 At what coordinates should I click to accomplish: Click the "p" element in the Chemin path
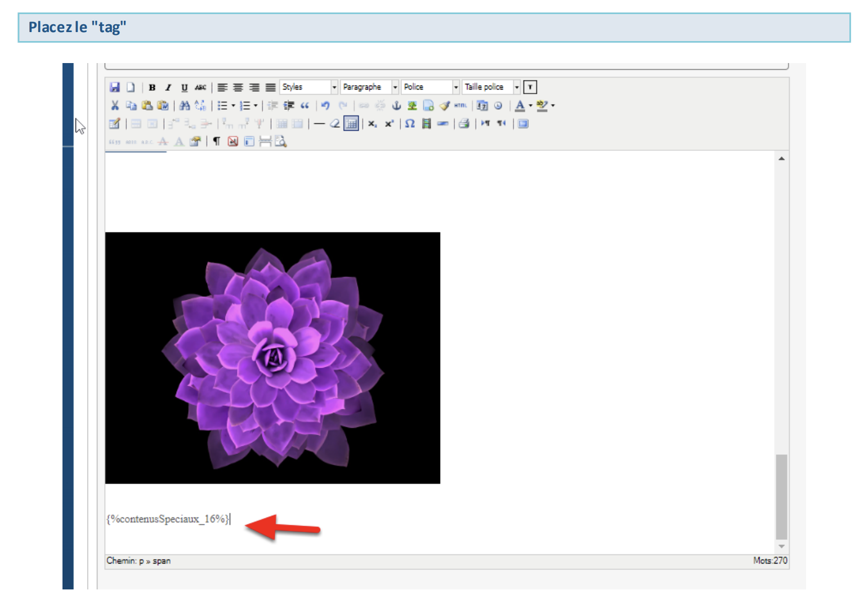tap(141, 561)
